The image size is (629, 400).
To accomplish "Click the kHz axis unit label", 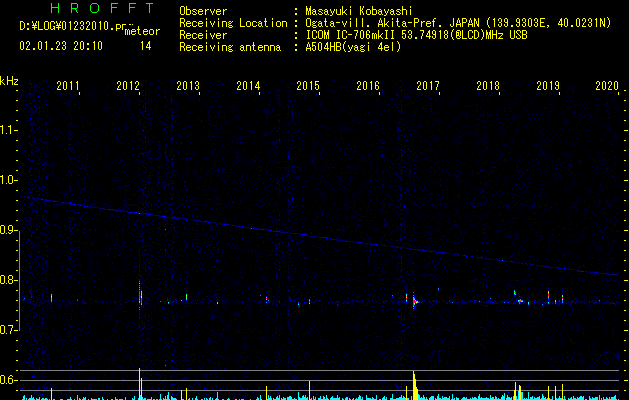I will tap(9, 81).
